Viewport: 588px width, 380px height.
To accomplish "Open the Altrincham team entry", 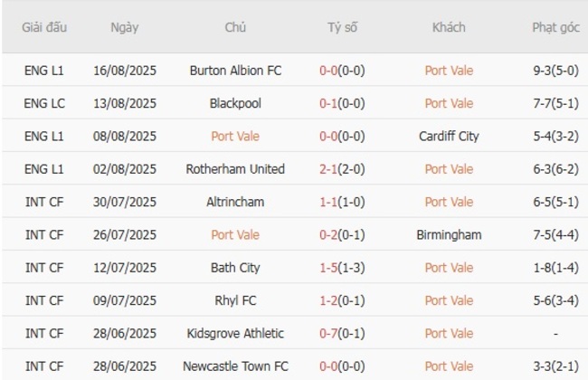I will [235, 202].
